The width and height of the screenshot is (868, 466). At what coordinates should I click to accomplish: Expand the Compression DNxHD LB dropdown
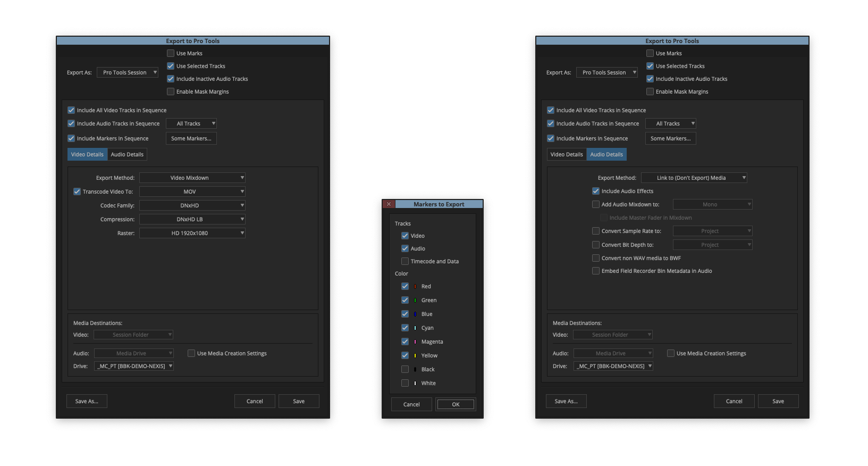pyautogui.click(x=192, y=219)
